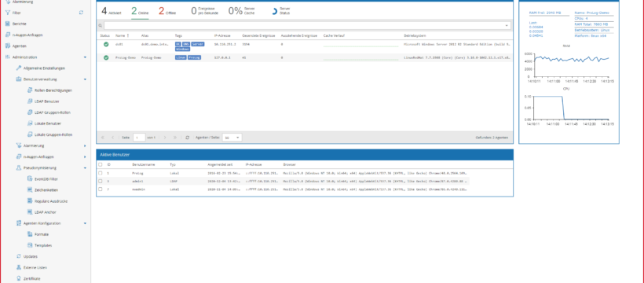Click the Administration sliders icon
Viewport: 644px width, 283px height.
point(7,57)
